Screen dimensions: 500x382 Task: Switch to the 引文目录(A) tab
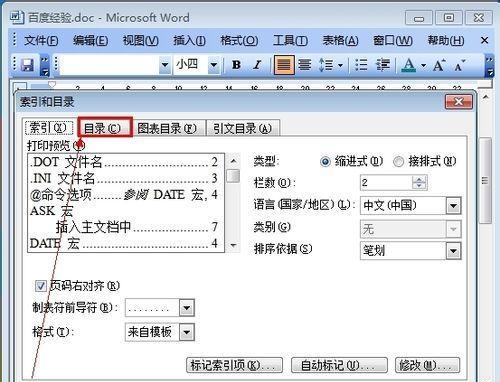coord(243,128)
